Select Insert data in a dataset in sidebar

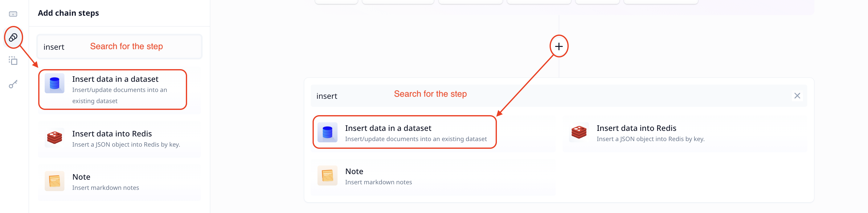click(x=119, y=90)
